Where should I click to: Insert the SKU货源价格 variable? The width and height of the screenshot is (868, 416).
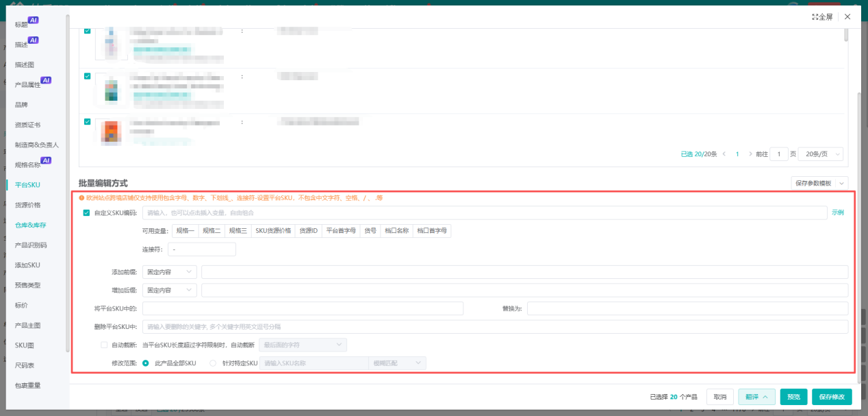point(273,231)
